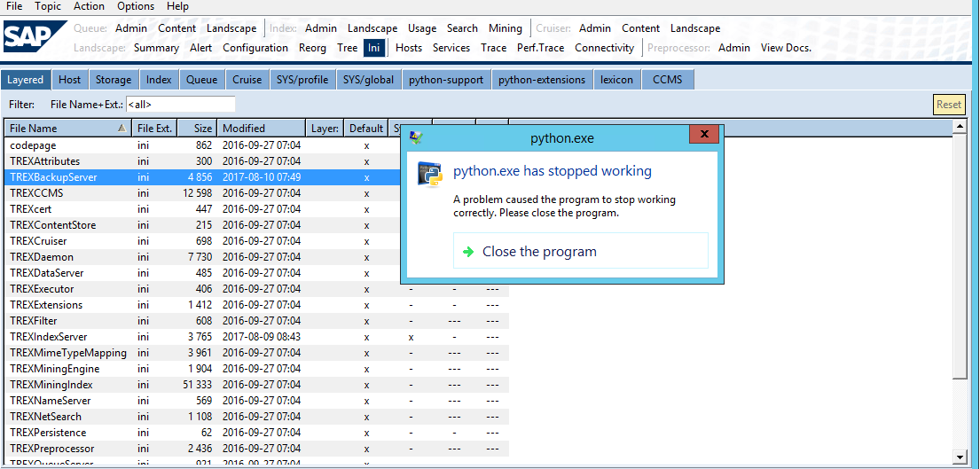
Task: Open Queue Content view
Action: (176, 28)
